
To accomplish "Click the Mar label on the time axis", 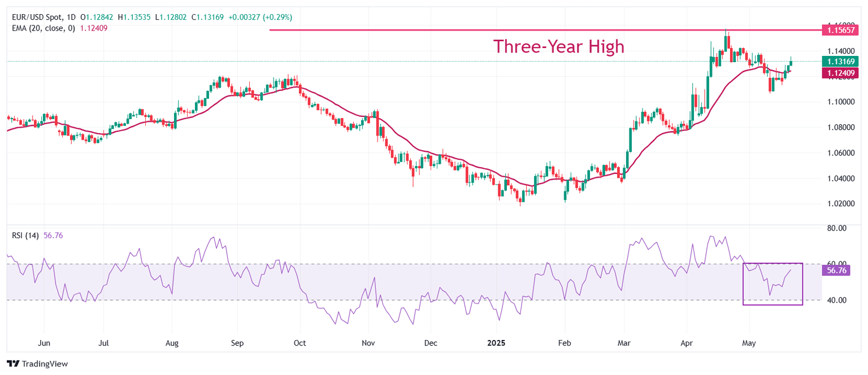I will [623, 343].
